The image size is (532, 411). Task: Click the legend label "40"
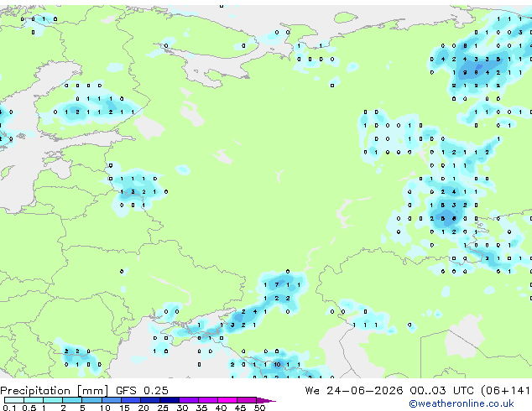click(221, 408)
